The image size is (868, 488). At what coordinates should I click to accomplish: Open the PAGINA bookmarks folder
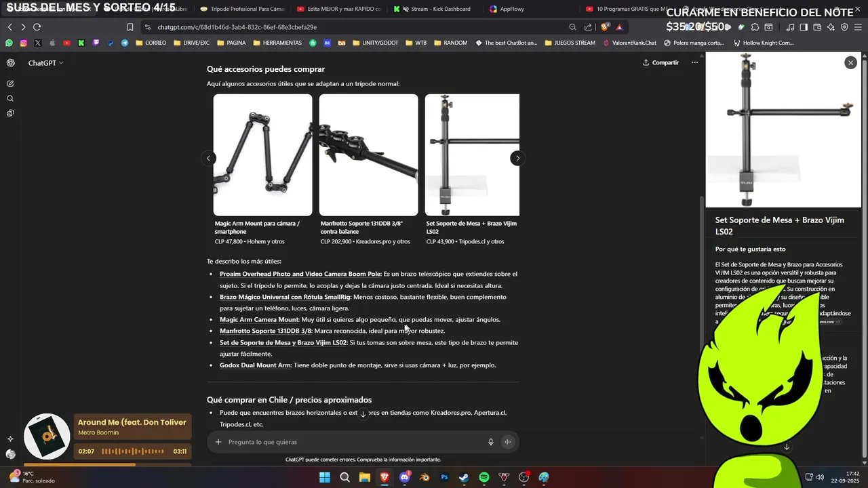point(231,43)
